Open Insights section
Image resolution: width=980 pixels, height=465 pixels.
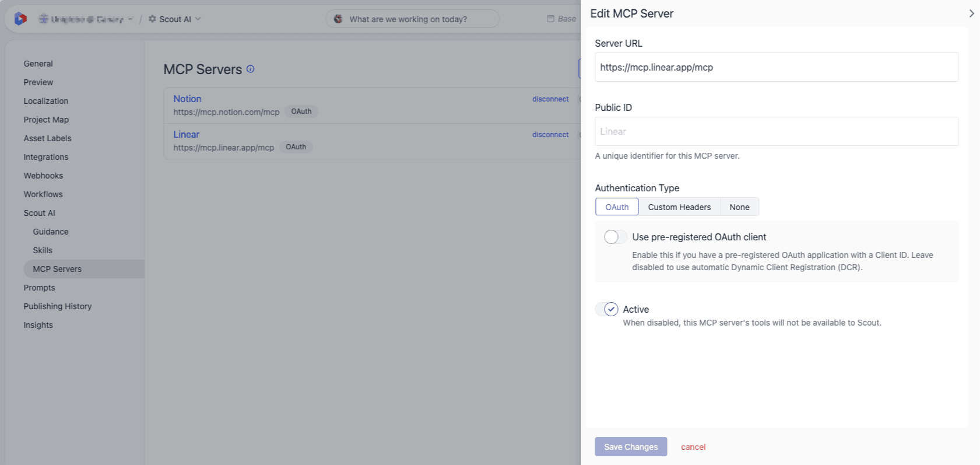(x=38, y=325)
